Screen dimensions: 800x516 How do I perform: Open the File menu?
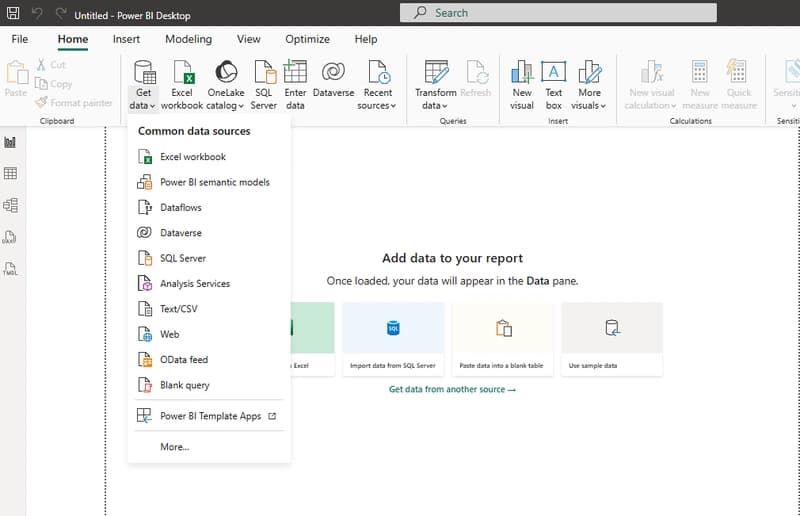tap(20, 39)
